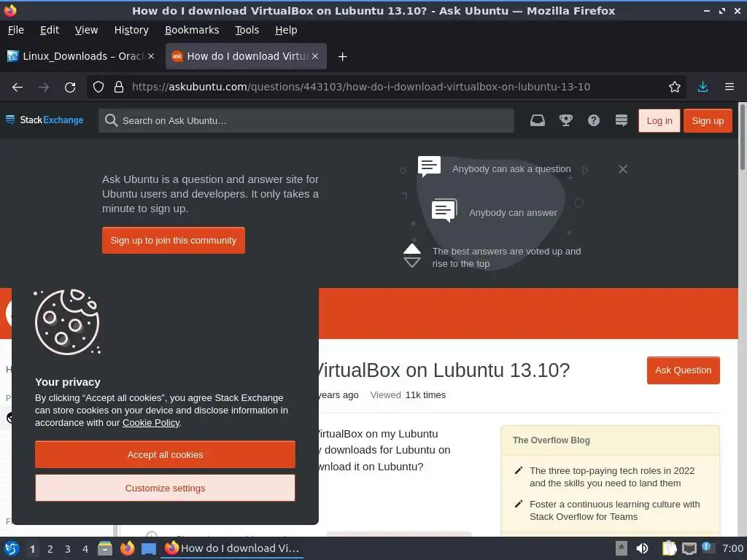Open the Foster a continuous learning culture link
Image resolution: width=747 pixels, height=560 pixels.
click(614, 510)
